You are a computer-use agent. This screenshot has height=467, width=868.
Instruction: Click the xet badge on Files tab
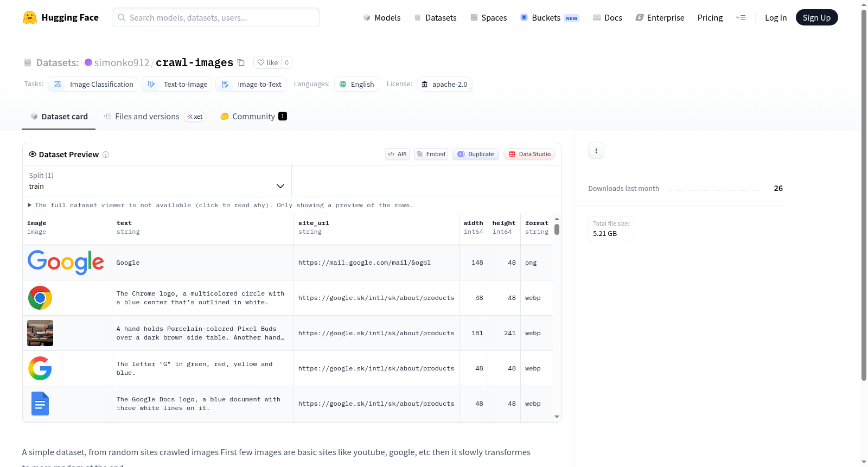[195, 117]
